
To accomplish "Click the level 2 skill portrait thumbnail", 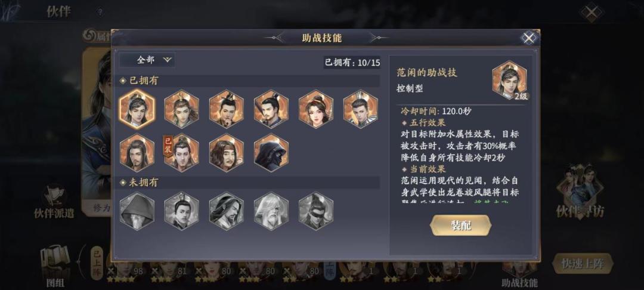I will click(x=510, y=80).
